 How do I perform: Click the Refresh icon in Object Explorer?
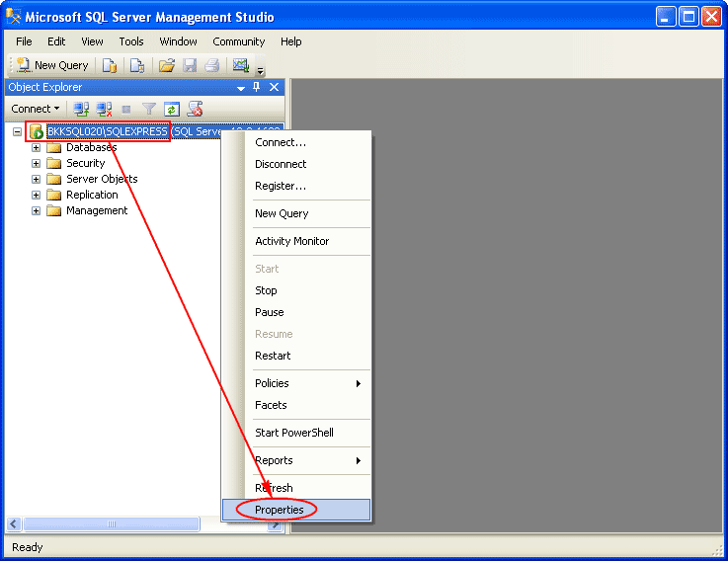(x=172, y=110)
